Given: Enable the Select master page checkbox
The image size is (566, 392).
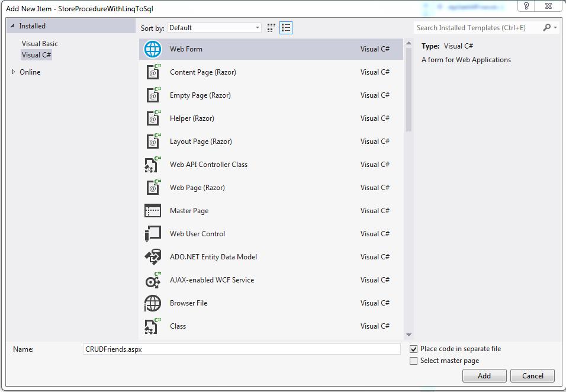Looking at the screenshot, I should pos(414,361).
